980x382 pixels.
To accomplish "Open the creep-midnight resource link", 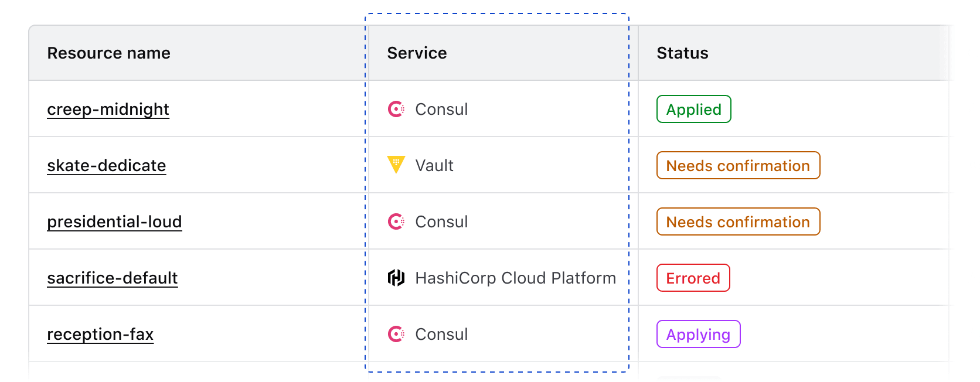I will pos(108,110).
